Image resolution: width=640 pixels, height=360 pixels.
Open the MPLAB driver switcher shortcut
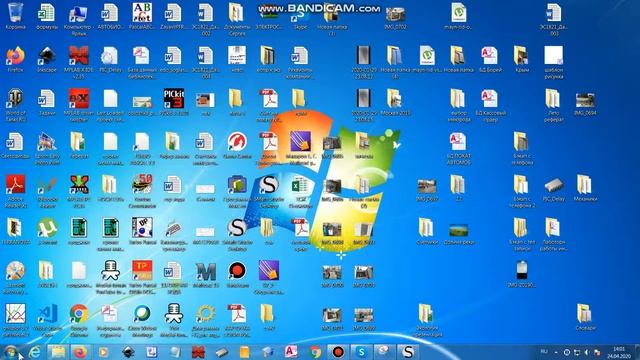tap(78, 99)
